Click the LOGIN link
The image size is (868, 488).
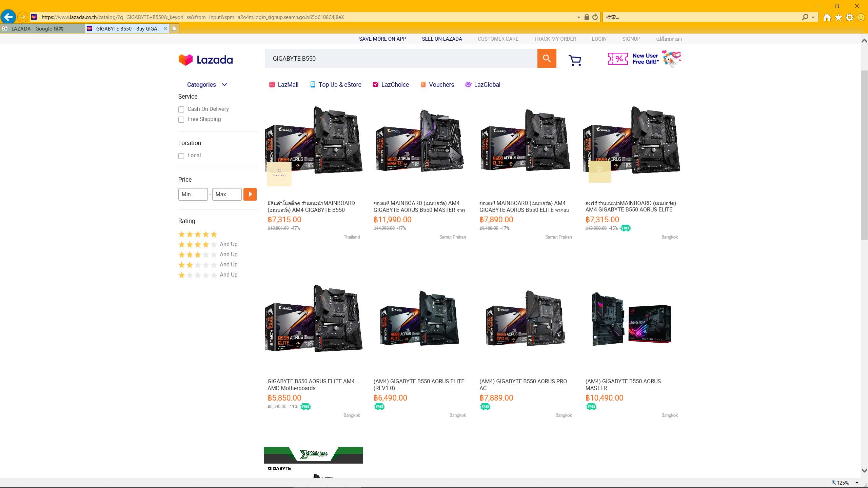[x=599, y=39]
